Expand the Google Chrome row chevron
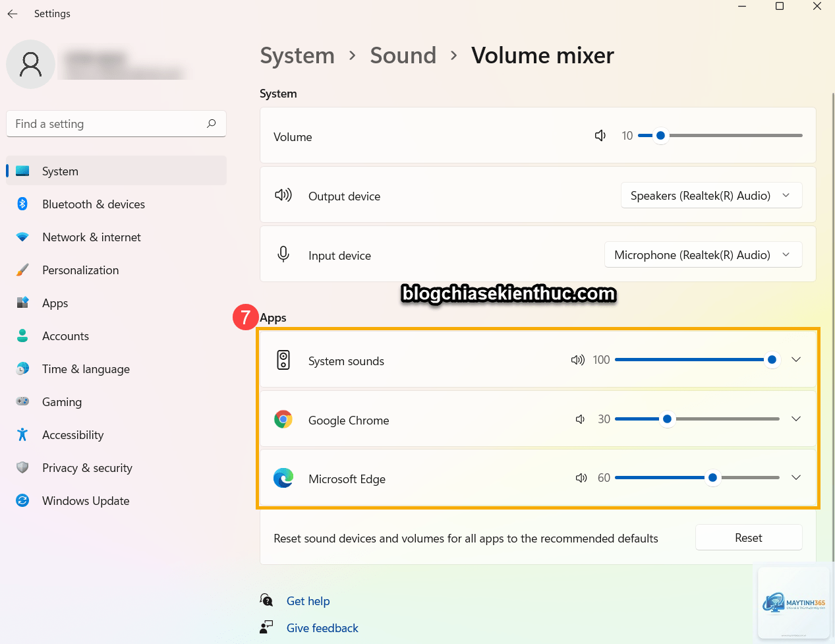Image resolution: width=835 pixels, height=644 pixels. (x=796, y=419)
